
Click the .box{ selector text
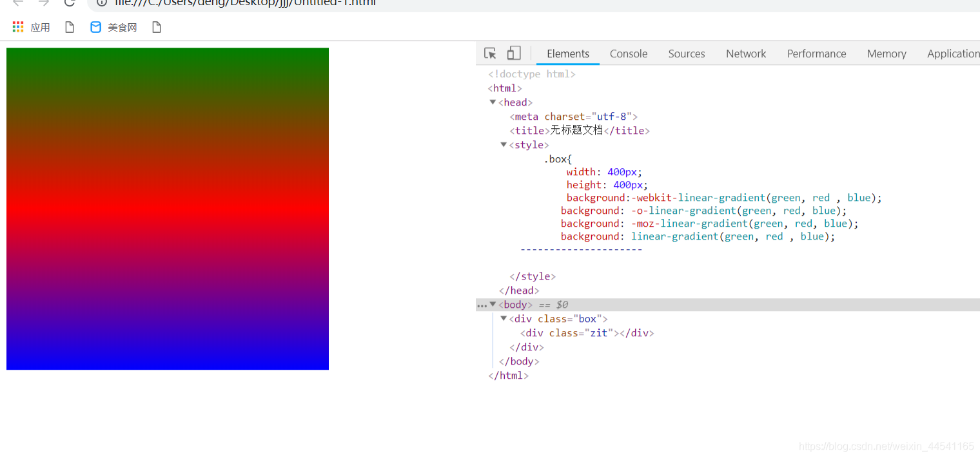point(558,159)
